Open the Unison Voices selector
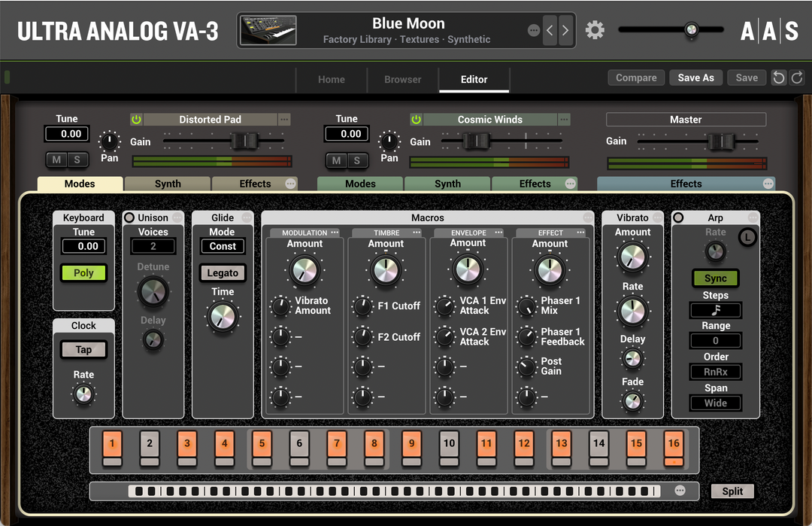812x526 pixels. coord(153,246)
